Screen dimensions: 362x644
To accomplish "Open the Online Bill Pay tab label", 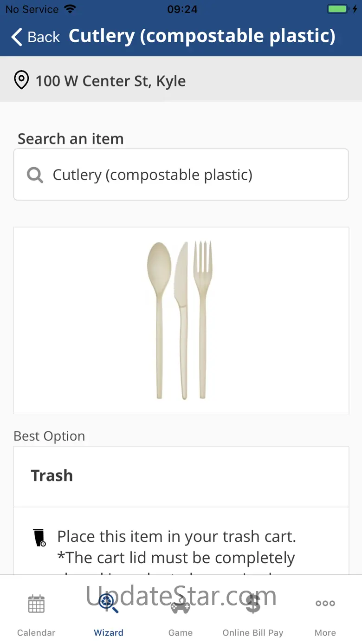I will tap(253, 633).
